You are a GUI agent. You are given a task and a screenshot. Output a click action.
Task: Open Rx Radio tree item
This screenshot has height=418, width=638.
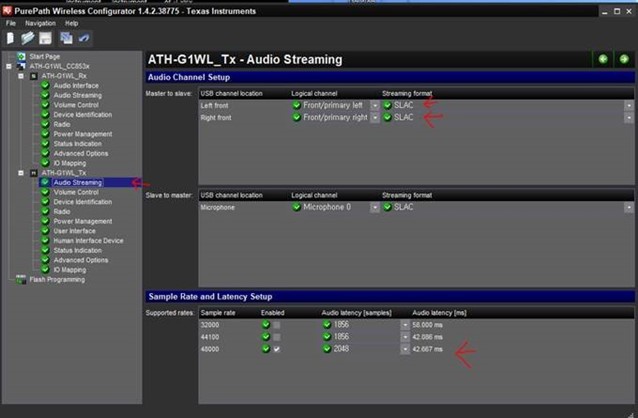(62, 124)
